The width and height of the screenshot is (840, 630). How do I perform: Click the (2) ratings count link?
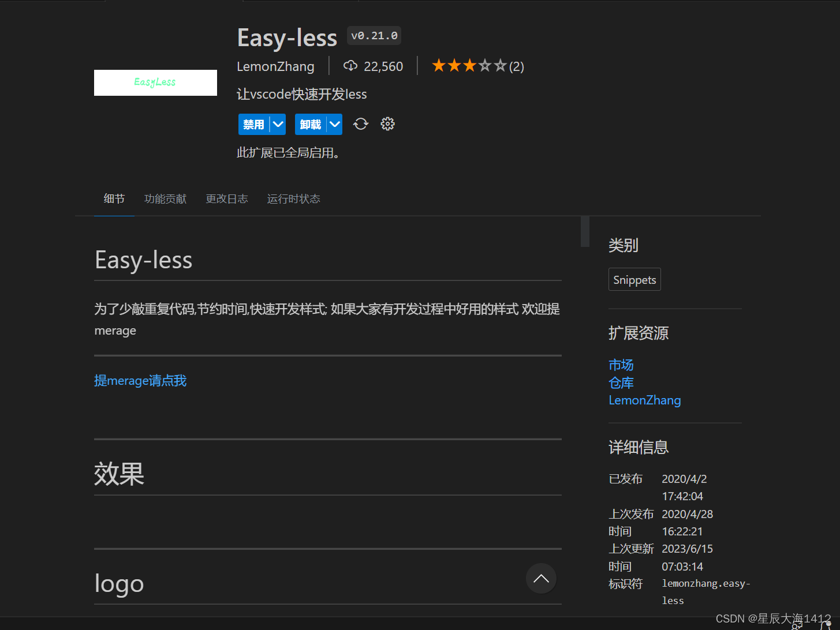[x=517, y=66]
